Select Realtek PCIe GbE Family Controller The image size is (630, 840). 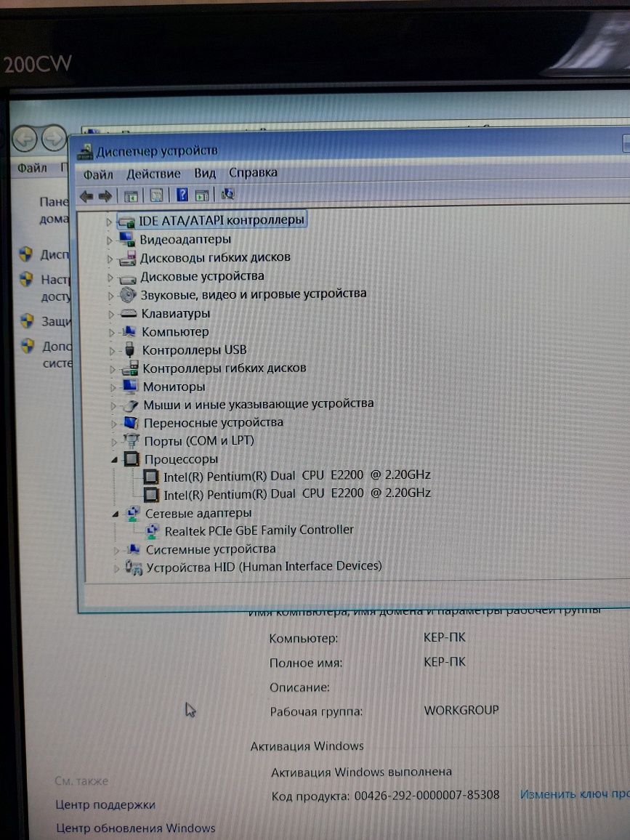pyautogui.click(x=259, y=530)
